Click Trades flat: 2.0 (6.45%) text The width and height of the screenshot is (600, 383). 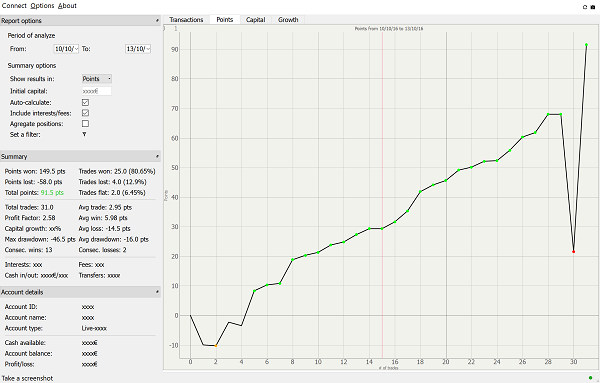pyautogui.click(x=112, y=192)
